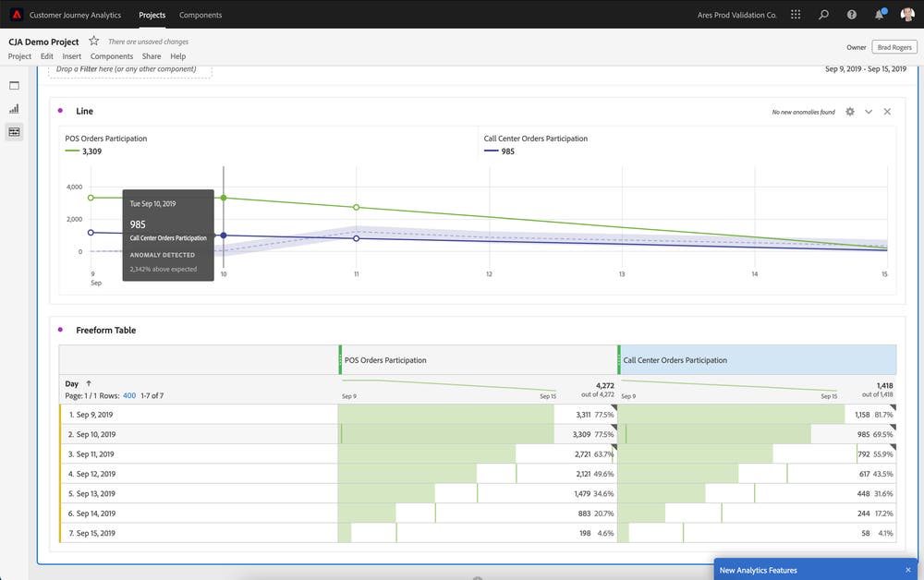
Task: Dismiss the New Analytics Features banner
Action: [x=907, y=570]
